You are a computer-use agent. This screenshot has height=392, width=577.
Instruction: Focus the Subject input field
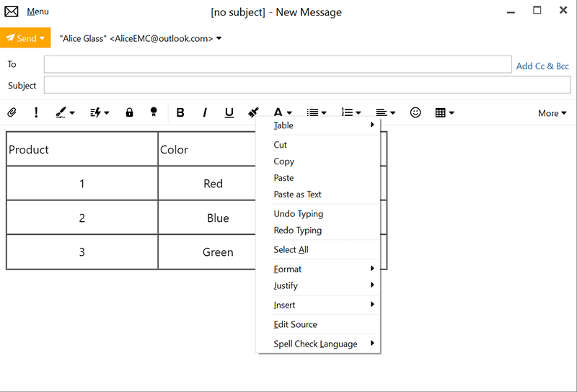307,85
